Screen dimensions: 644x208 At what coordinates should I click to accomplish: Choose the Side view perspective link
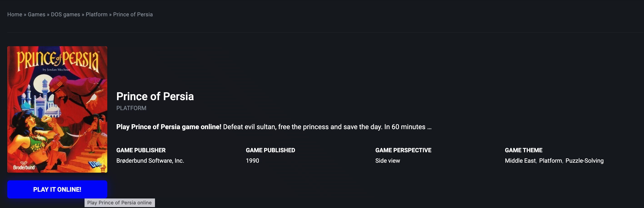tap(387, 161)
